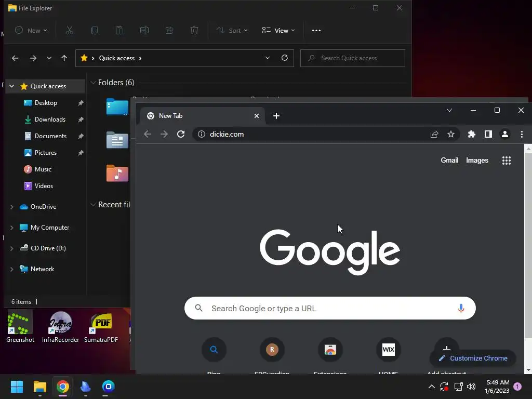Open File Explorer from the taskbar
This screenshot has width=532, height=399.
pos(39,387)
